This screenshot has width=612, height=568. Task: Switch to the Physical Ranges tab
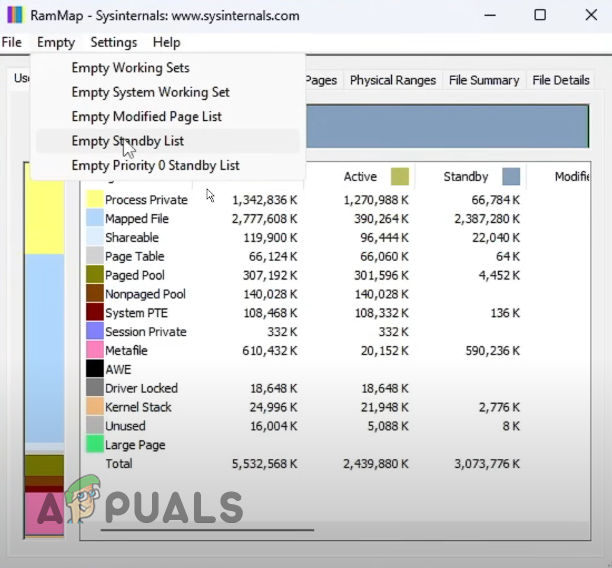(x=393, y=80)
